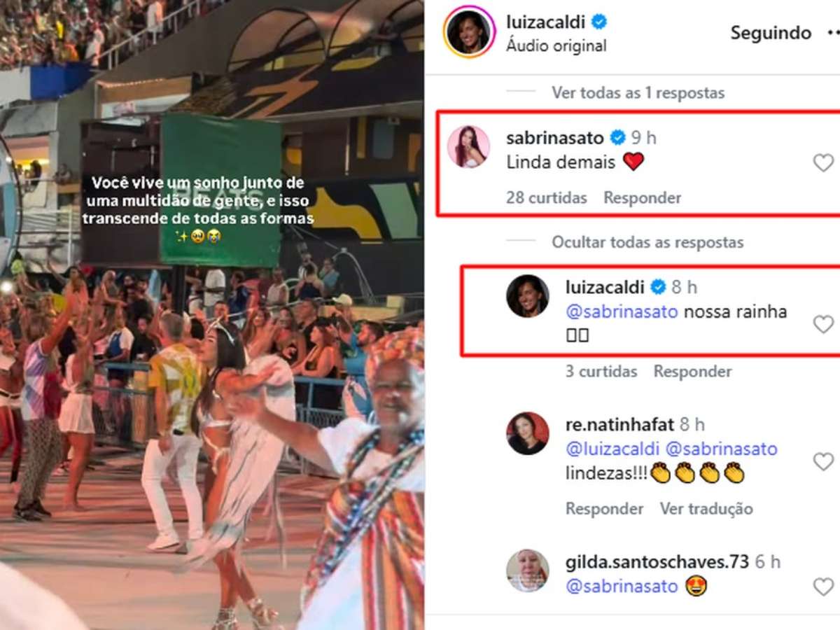Open gilda.santoschaves.73's avatar photo
This screenshot has width=840, height=630.
click(527, 570)
